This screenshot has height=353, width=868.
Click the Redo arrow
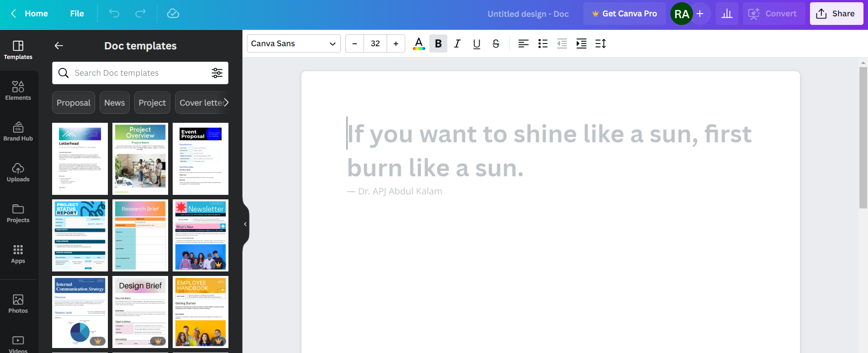(141, 14)
